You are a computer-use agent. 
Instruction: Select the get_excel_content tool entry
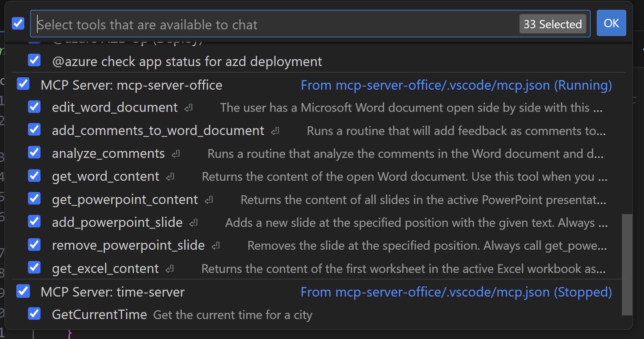(x=105, y=269)
